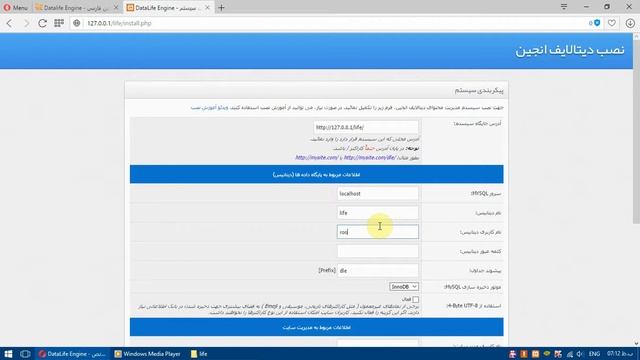Select DataLife Engine Opera taskbar item
This screenshot has width=640, height=360.
click(x=73, y=354)
